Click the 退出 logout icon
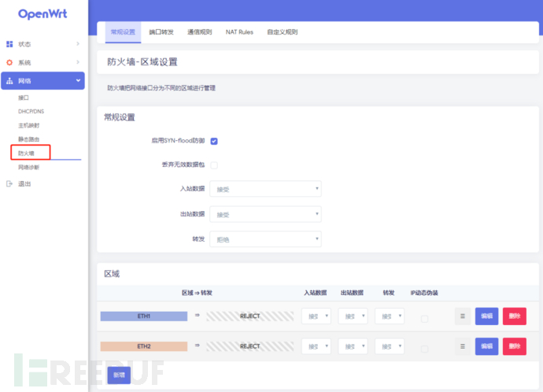The width and height of the screenshot is (543, 392). coord(9,183)
